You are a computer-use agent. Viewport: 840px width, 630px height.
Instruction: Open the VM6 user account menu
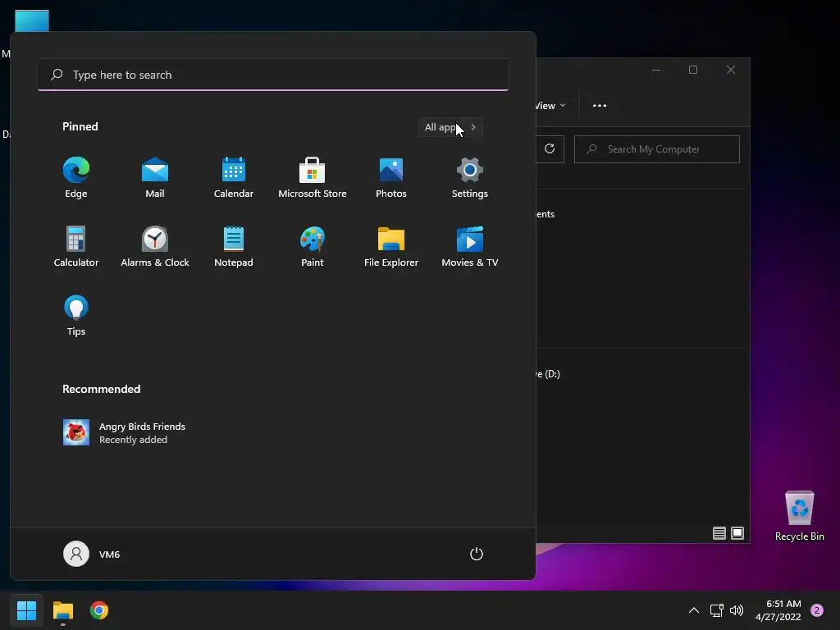pos(92,554)
